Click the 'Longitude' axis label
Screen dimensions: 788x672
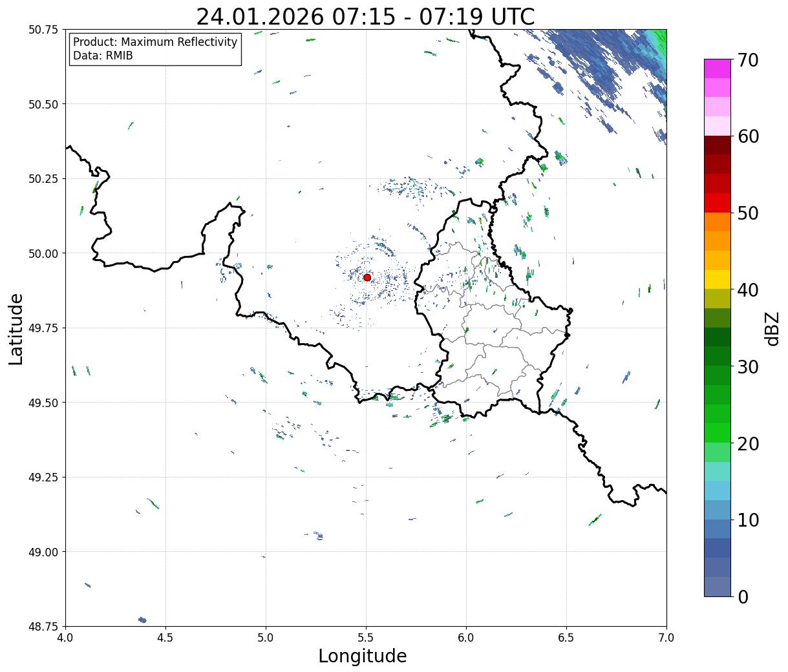363,656
